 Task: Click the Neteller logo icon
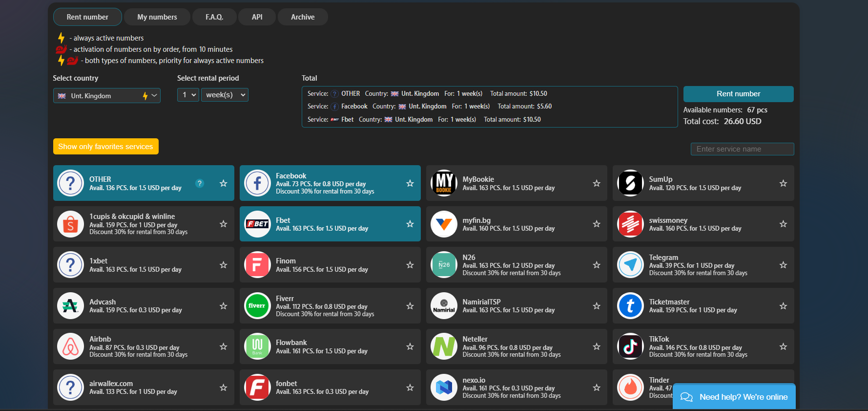tap(444, 346)
